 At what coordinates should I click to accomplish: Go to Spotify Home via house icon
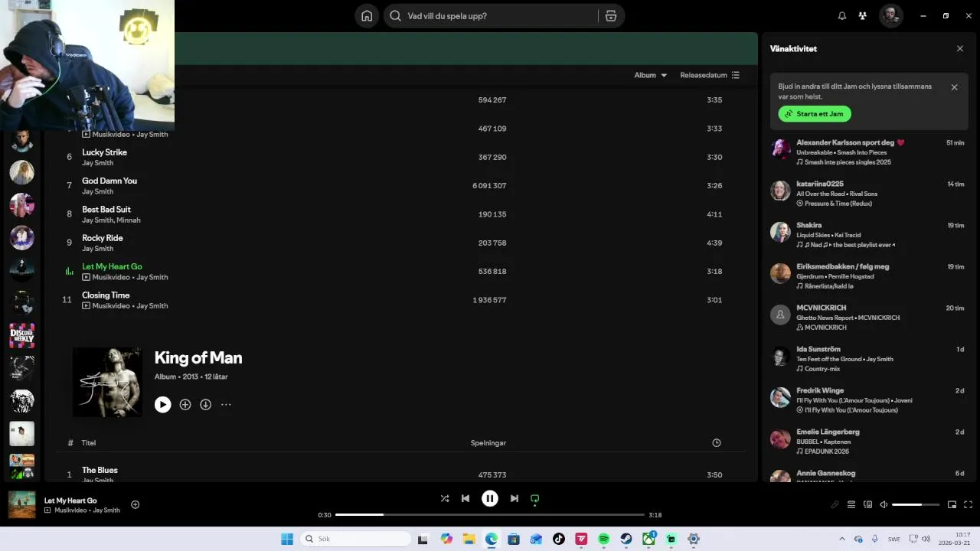tap(367, 16)
